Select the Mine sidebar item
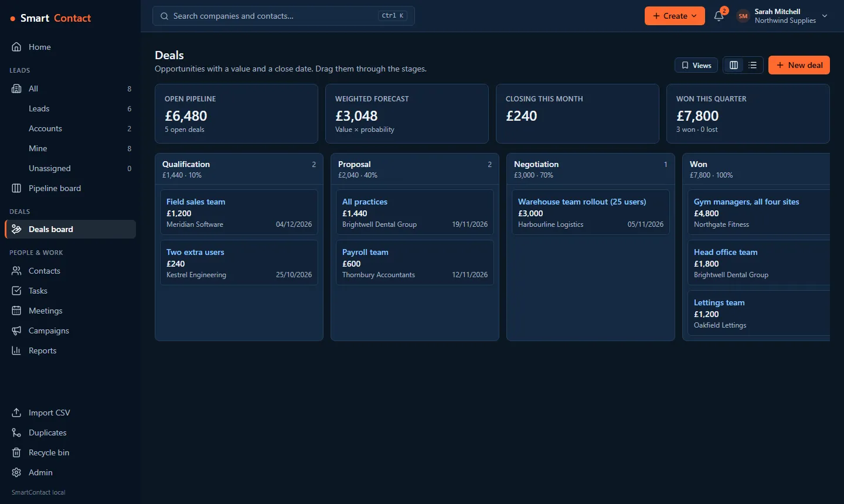The height and width of the screenshot is (504, 844). (x=70, y=148)
